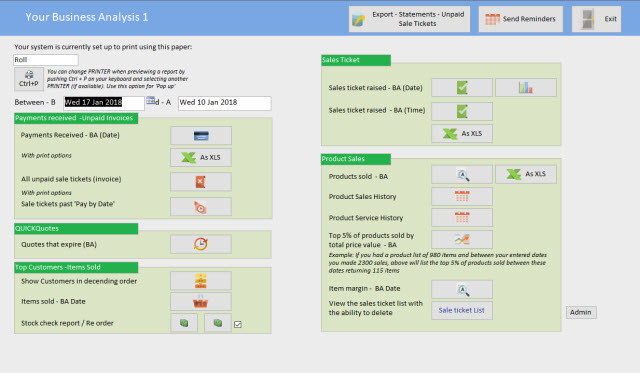This screenshot has height=373, width=640.
Task: Run Sales ticket raised BA (Date) checkmark
Action: [x=462, y=88]
